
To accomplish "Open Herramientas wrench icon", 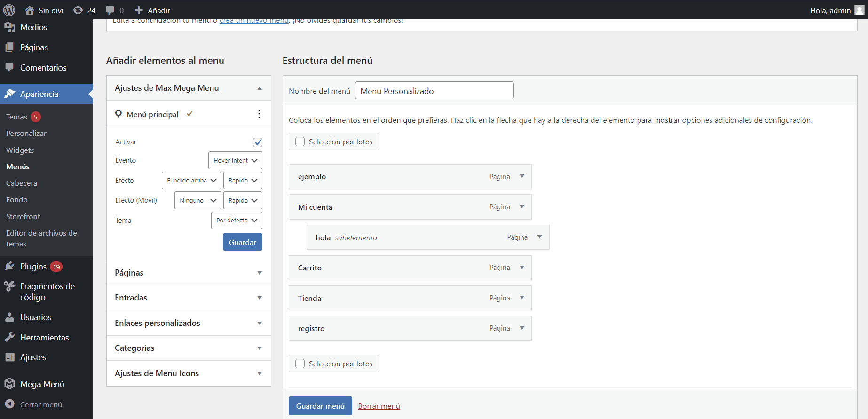I will (9, 337).
